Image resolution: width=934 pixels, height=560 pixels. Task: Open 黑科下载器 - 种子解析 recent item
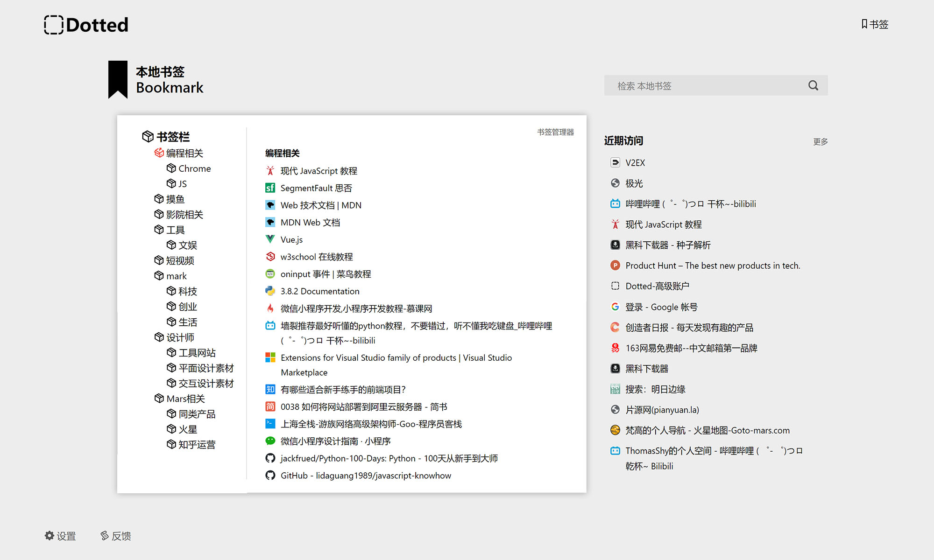(x=668, y=245)
